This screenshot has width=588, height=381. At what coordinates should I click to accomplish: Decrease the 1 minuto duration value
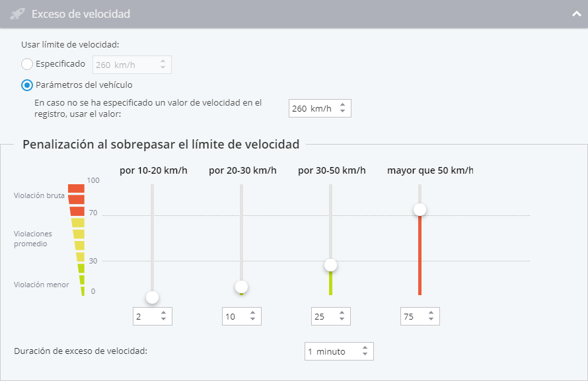point(365,354)
